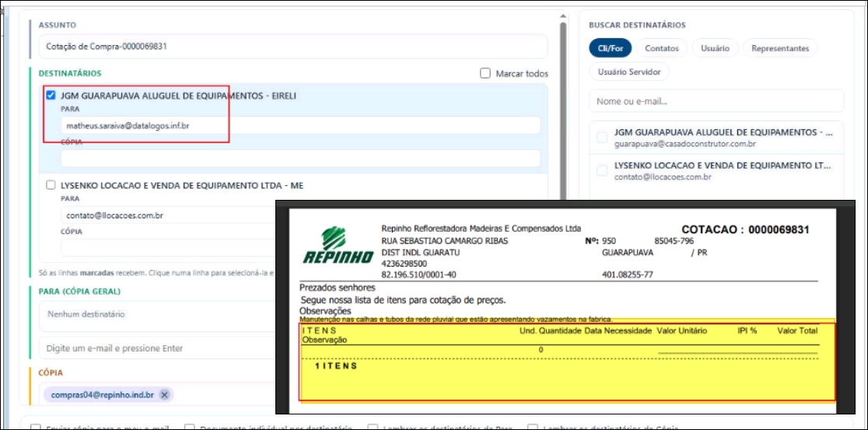Click the 'JGM GUARAPUAVA ALUGUEL DE EQUIPAMENTOS - EIRELI' name
Viewport: 868px width, 430px height.
coord(178,96)
